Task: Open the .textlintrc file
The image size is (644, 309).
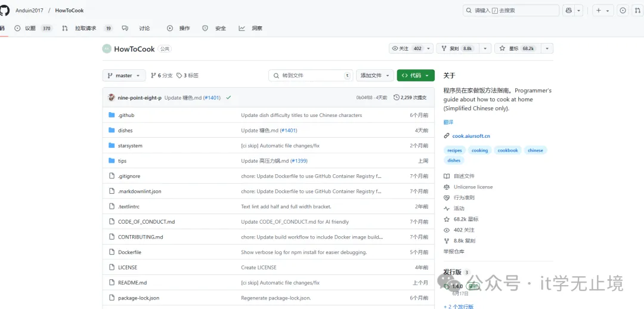Action: [x=129, y=206]
